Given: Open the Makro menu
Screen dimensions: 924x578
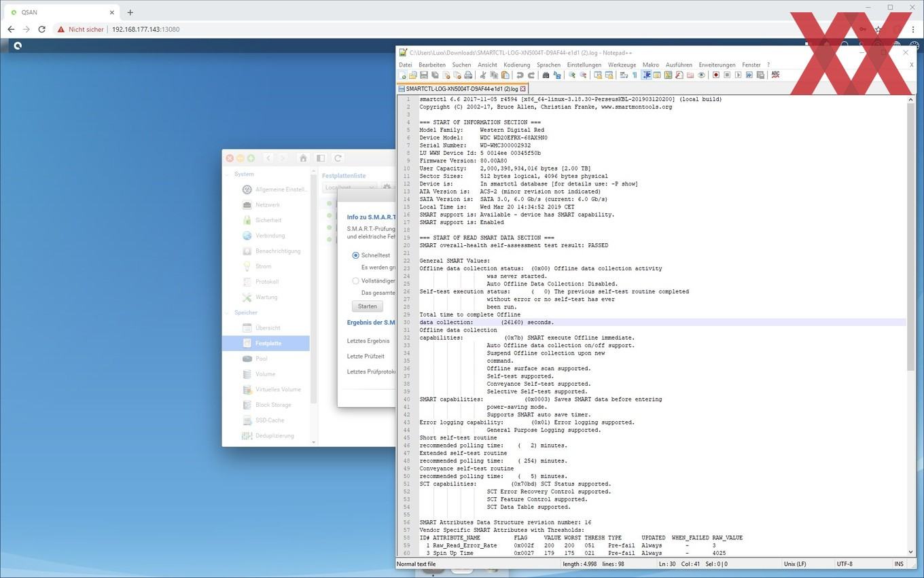Looking at the screenshot, I should point(651,65).
